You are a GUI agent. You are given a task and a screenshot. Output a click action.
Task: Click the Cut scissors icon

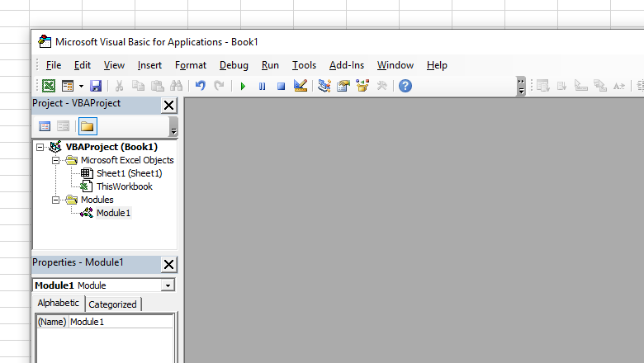119,86
